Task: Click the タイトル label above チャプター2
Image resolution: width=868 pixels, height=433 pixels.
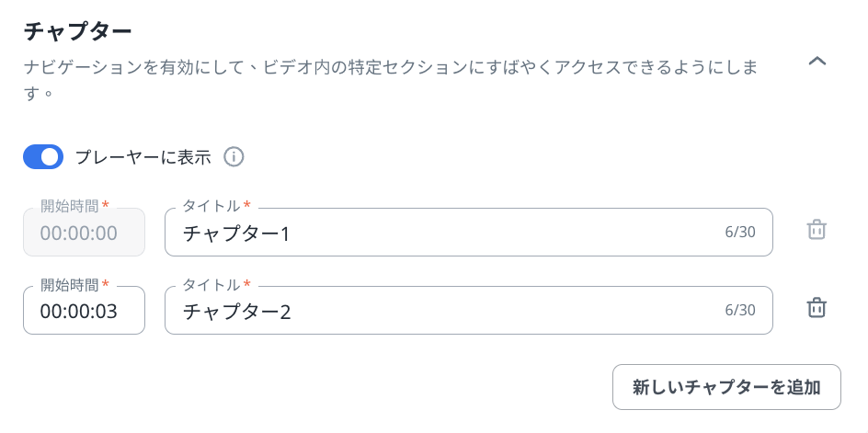Action: (211, 284)
